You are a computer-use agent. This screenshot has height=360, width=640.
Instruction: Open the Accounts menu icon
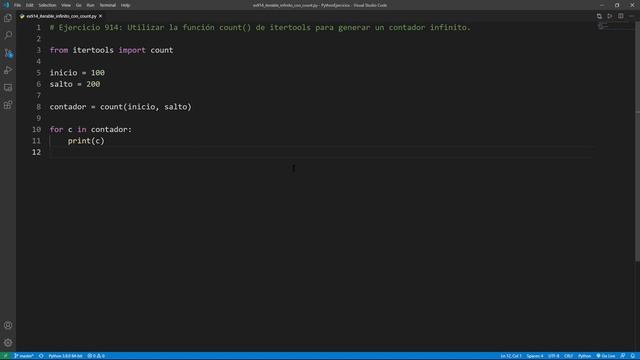coord(8,325)
